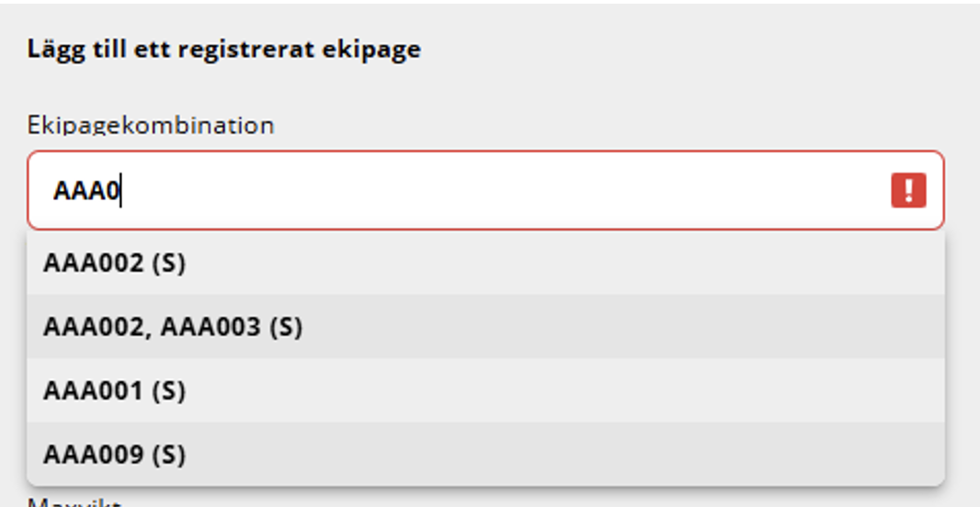Choose the last suggestion AAA009 (S)
Screen dimensions: 980x507
tap(485, 454)
